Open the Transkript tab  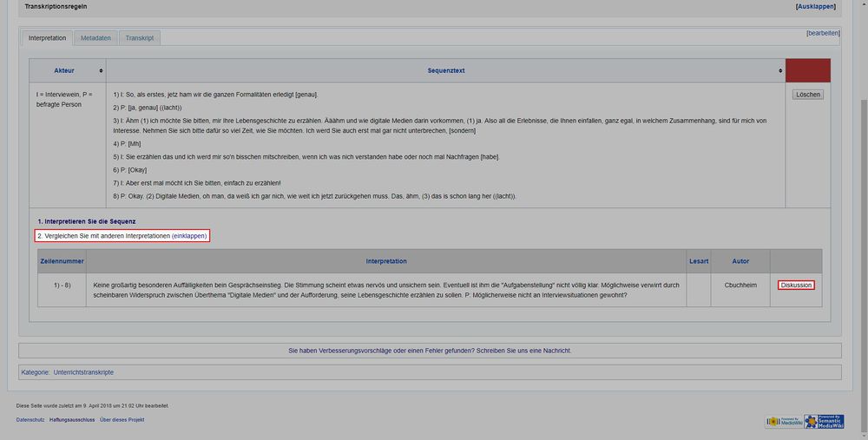point(139,38)
